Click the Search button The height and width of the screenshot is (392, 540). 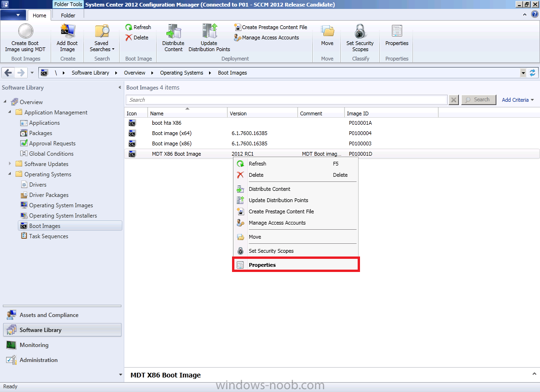click(x=479, y=100)
